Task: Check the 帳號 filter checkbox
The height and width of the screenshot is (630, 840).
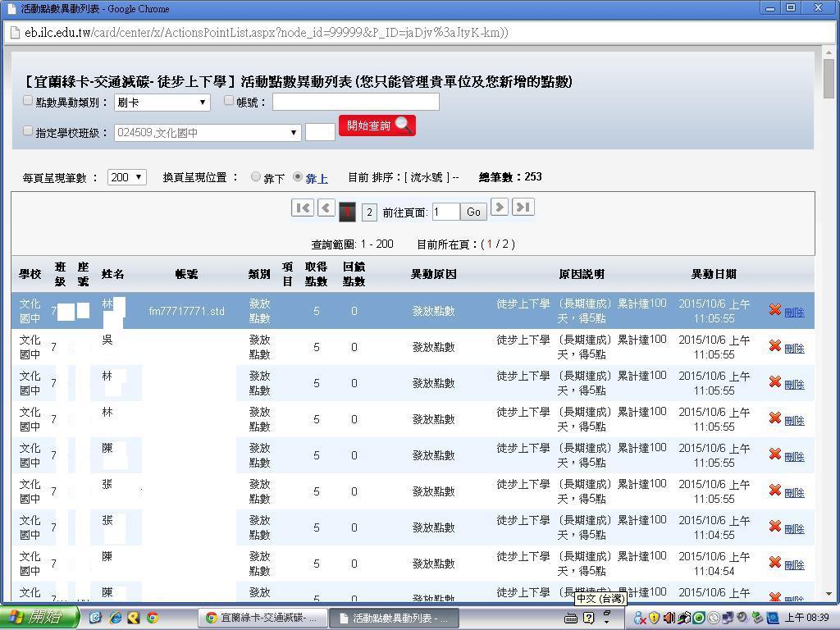Action: point(229,101)
